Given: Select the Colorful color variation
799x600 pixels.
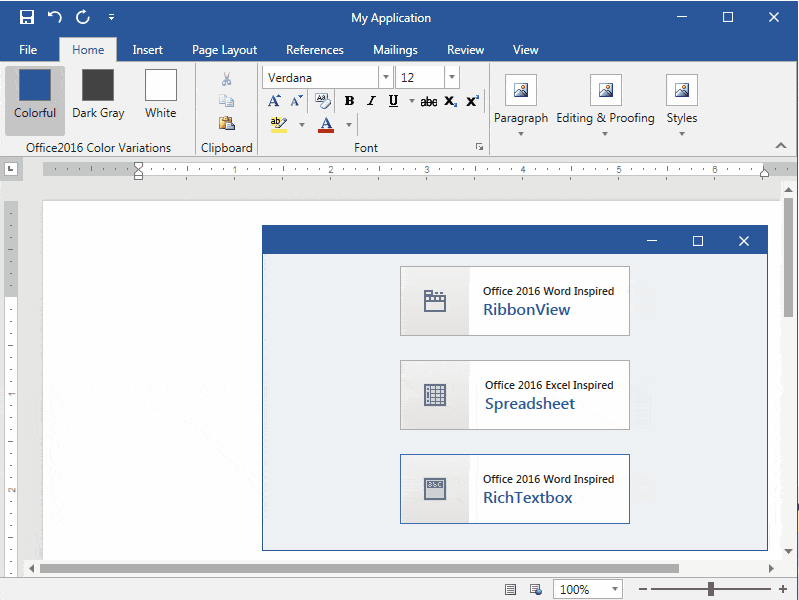Looking at the screenshot, I should pos(35,100).
